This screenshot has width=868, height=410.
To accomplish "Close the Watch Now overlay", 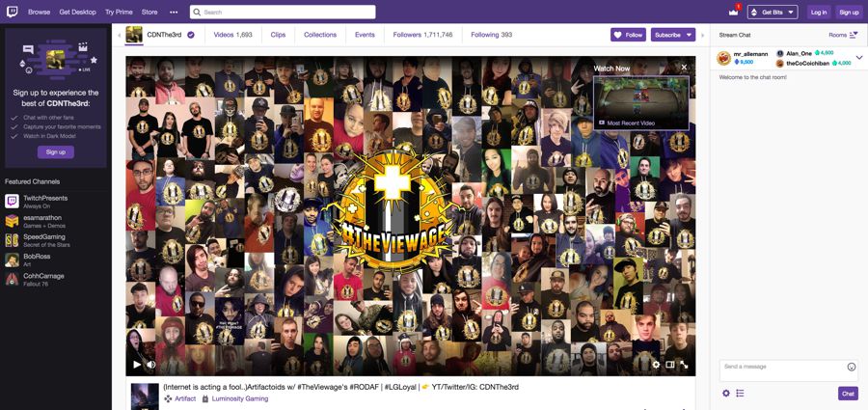I will tap(684, 67).
